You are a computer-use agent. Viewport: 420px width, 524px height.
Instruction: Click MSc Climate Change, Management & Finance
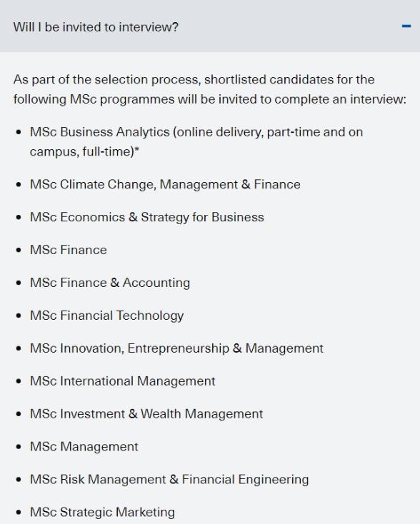(165, 184)
